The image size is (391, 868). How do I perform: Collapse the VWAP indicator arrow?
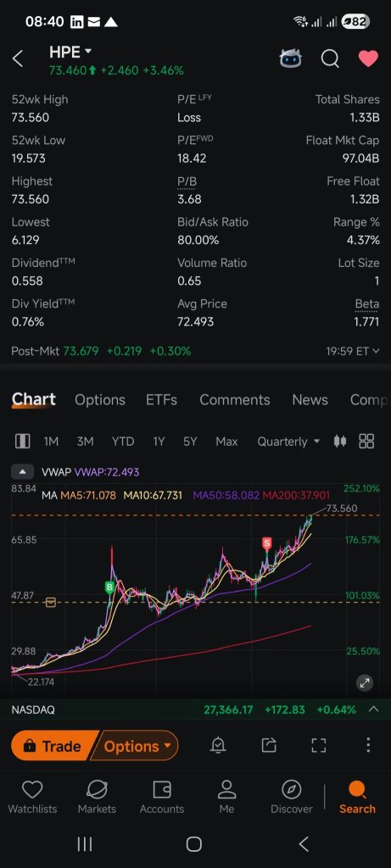point(22,472)
